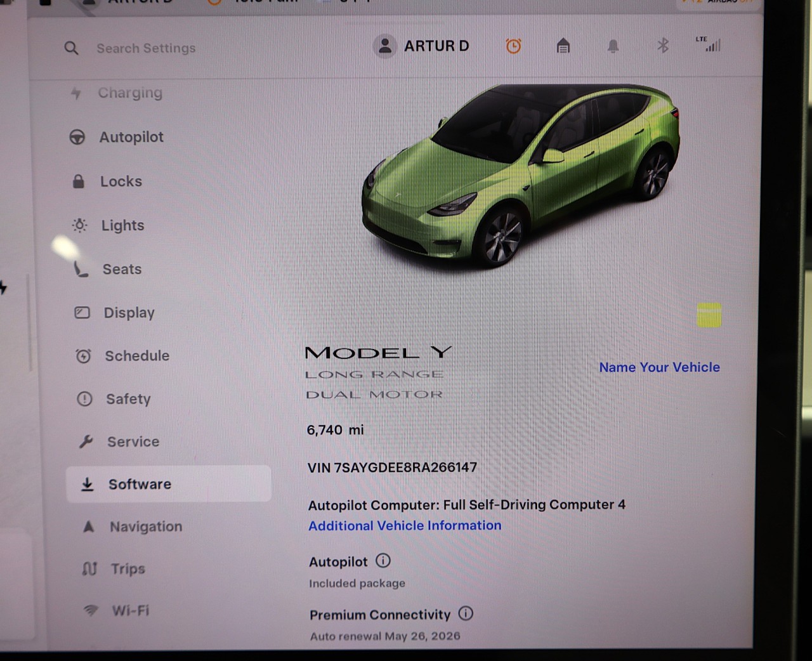Select the yellow color swatch square
812x661 pixels.
(709, 315)
